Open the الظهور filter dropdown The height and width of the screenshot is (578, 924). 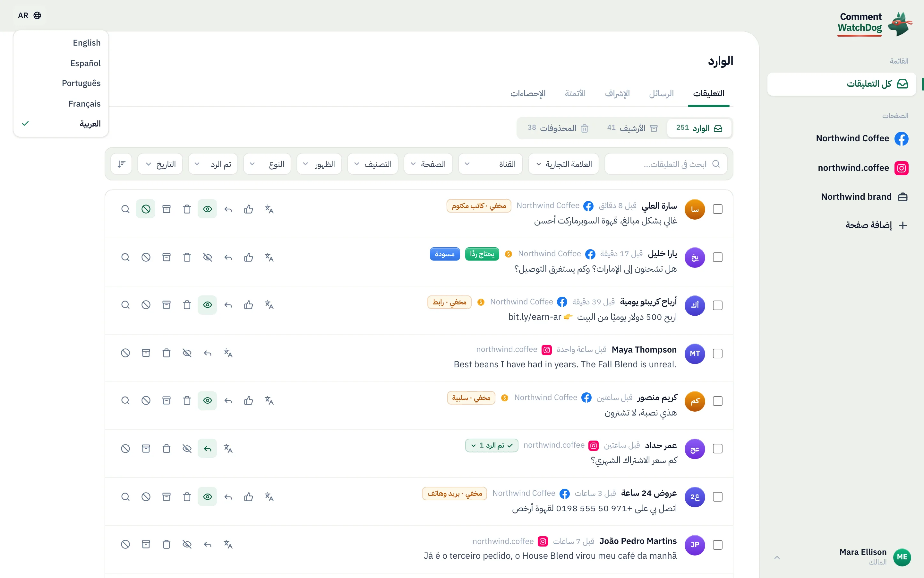[x=319, y=164]
